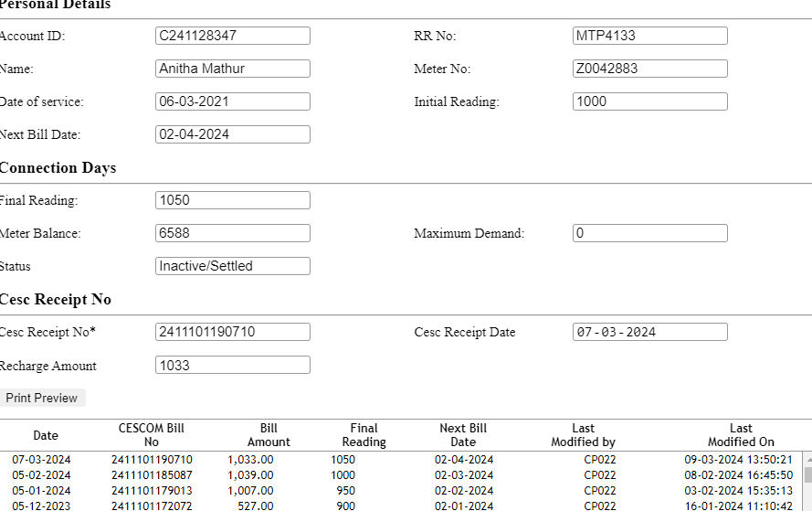
Task: Open the Cesc Receipt Date field
Action: coord(650,332)
